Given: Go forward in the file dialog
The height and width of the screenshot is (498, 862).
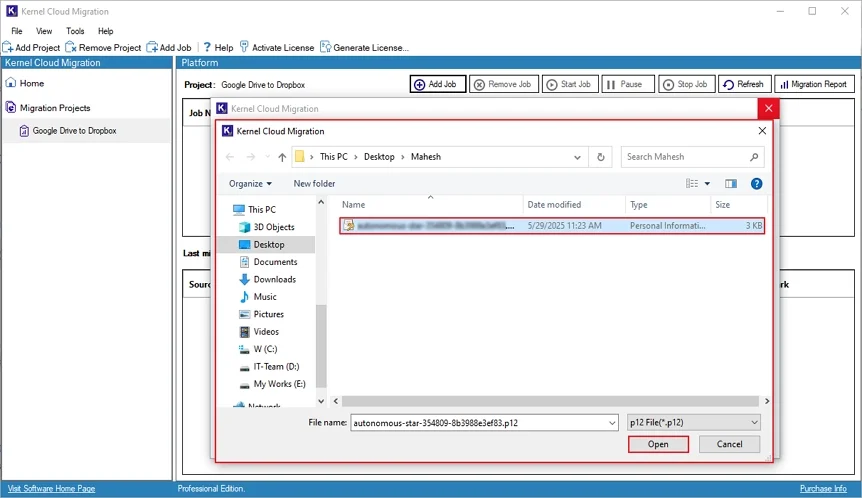Looking at the screenshot, I should click(x=251, y=157).
